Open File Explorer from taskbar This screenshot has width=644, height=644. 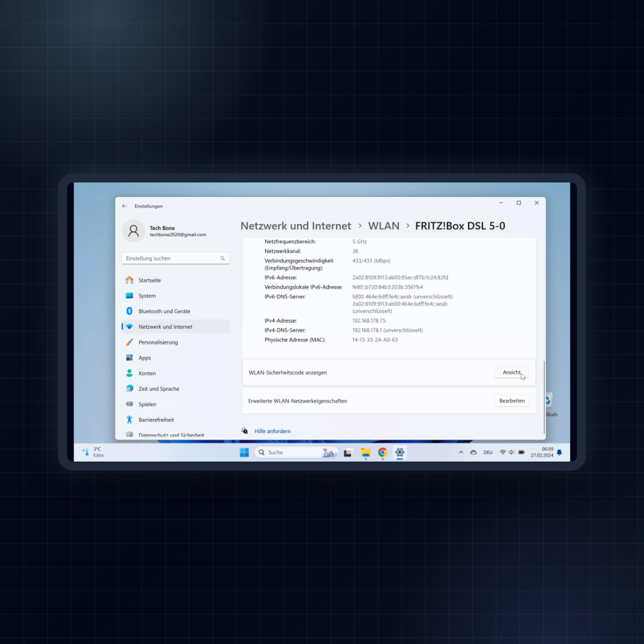click(x=365, y=452)
